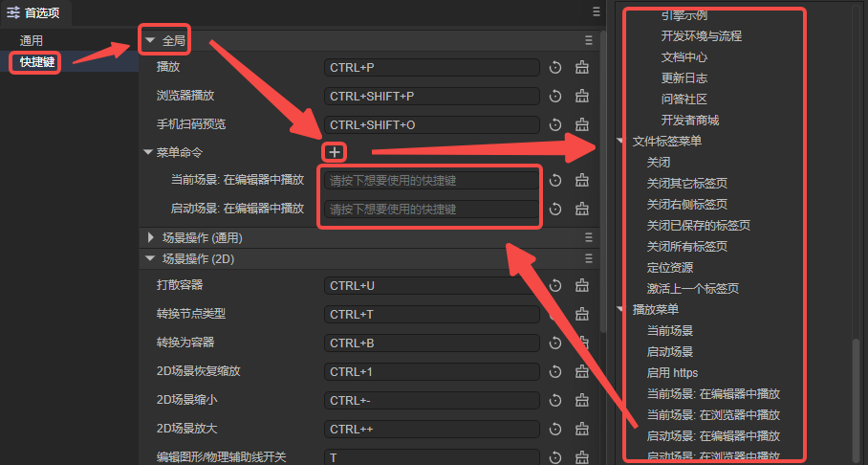Screen dimensions: 868x465
Task: Collapse the 场景操作 (2D) section
Action: (x=151, y=258)
